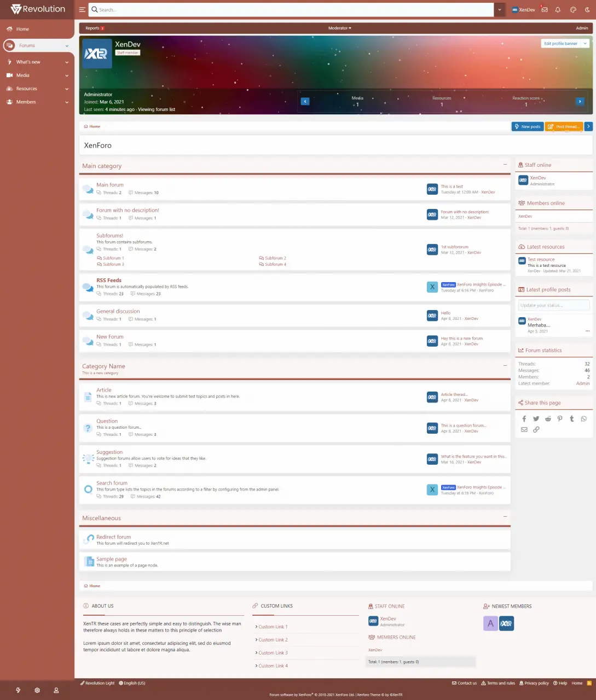Click the settings gear in sidebar footer
This screenshot has width=596, height=700.
(37, 690)
